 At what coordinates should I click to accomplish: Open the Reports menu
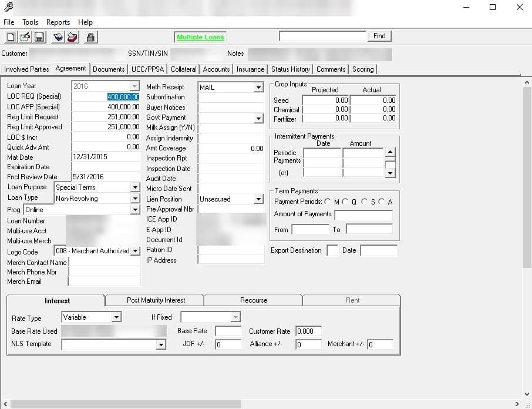click(x=58, y=22)
